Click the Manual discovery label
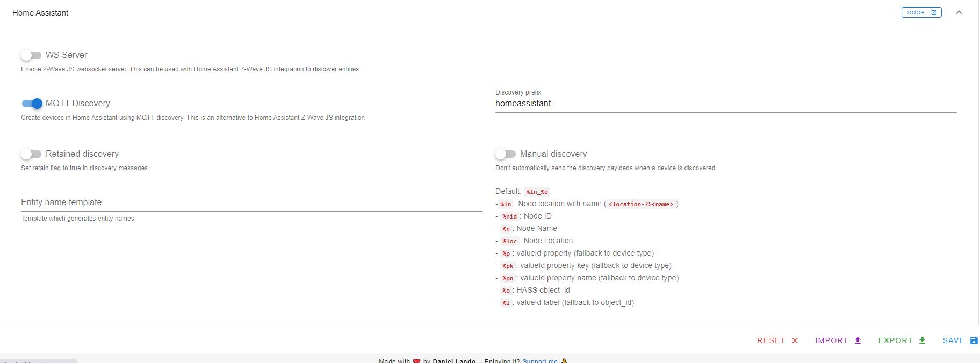The width and height of the screenshot is (980, 363). (x=553, y=154)
